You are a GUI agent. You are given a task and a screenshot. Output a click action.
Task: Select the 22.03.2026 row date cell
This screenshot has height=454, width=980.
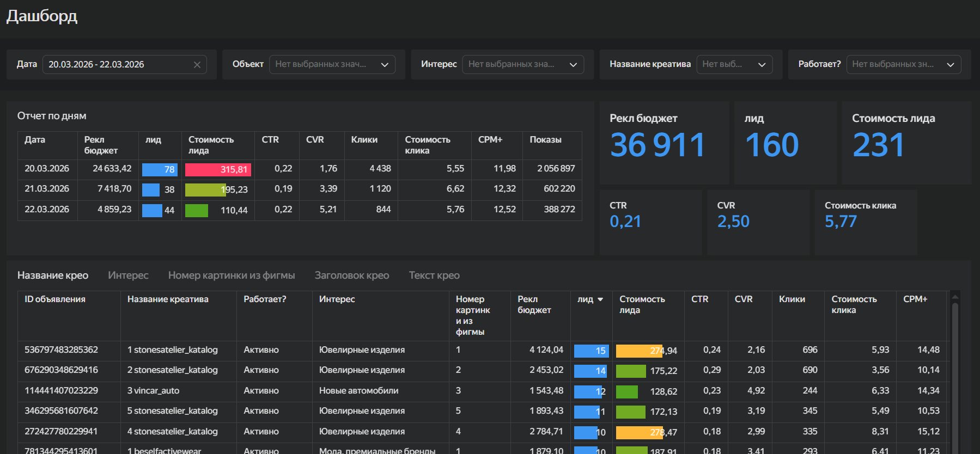47,210
